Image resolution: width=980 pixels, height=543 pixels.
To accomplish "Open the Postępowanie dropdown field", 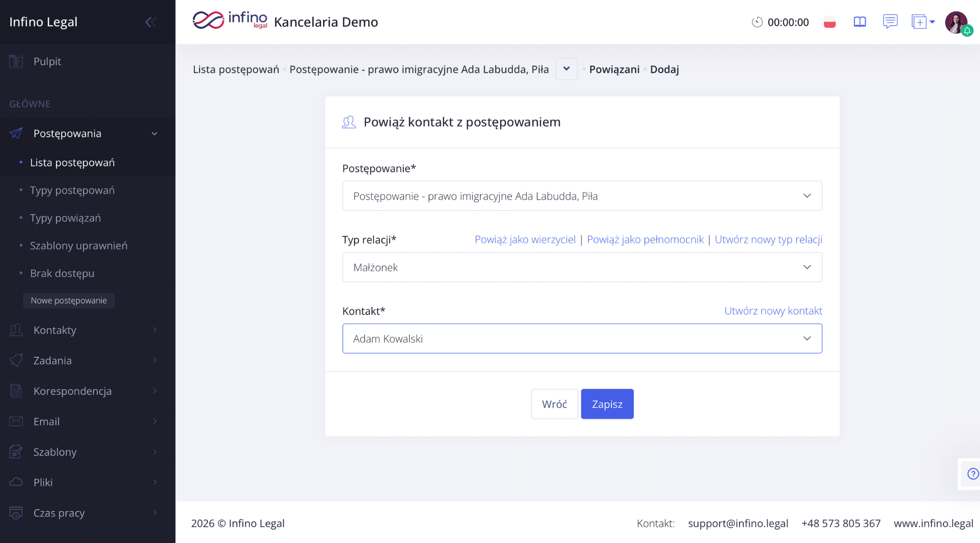I will [x=582, y=196].
